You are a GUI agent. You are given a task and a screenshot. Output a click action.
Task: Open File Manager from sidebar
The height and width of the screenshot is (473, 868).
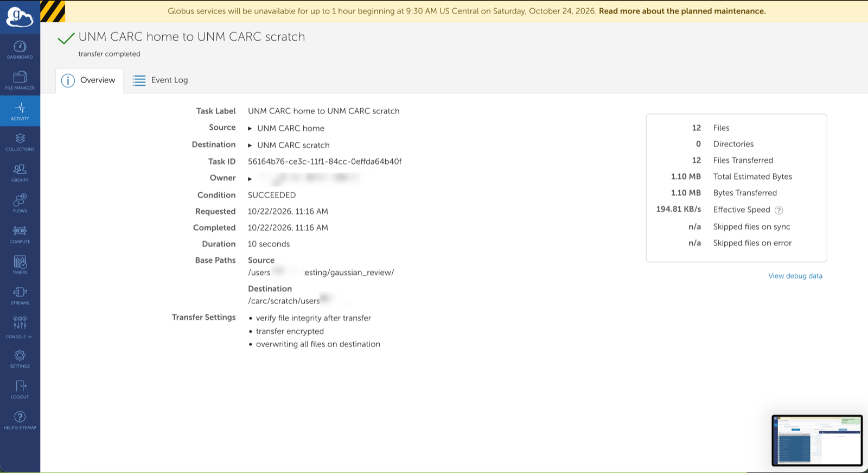20,80
